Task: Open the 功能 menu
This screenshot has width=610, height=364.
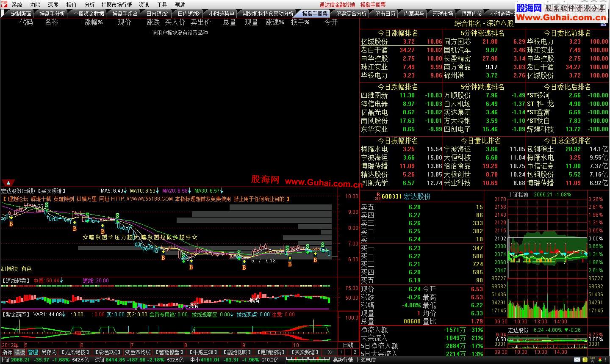Action: pyautogui.click(x=35, y=5)
